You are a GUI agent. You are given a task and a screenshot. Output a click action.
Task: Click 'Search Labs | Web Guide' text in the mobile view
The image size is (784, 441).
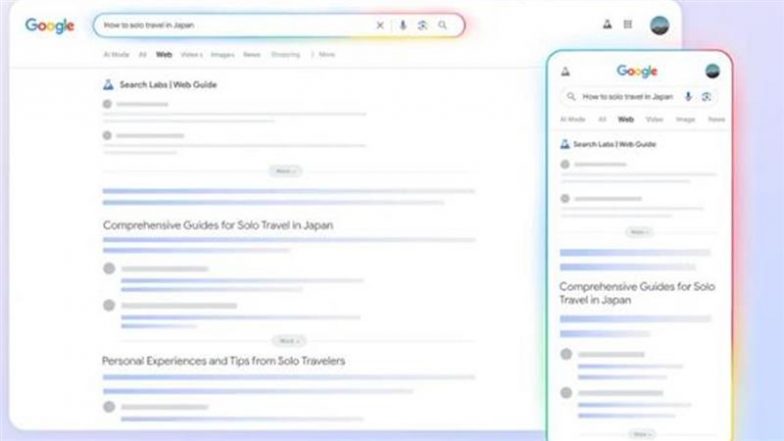point(614,144)
